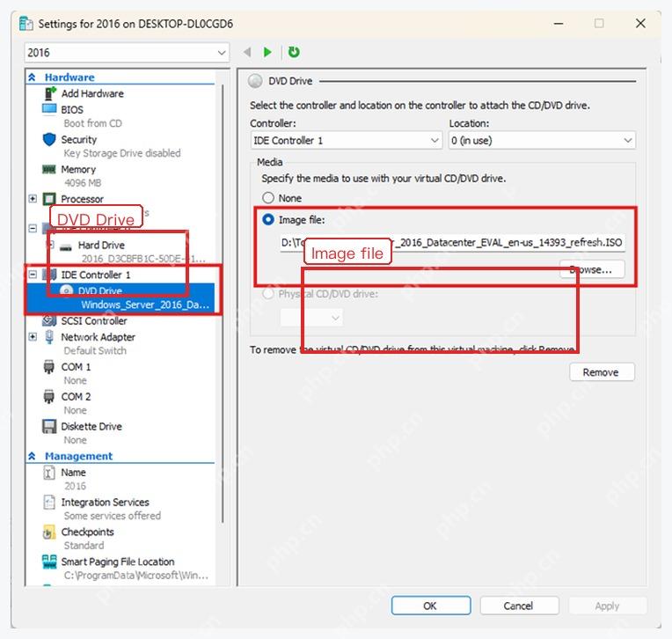The width and height of the screenshot is (672, 639).
Task: Select the Processor icon
Action: coord(49,199)
